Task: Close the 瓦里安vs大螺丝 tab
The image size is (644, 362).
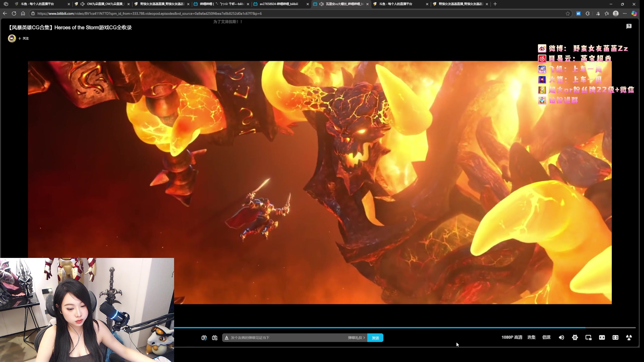Action: tap(367, 4)
